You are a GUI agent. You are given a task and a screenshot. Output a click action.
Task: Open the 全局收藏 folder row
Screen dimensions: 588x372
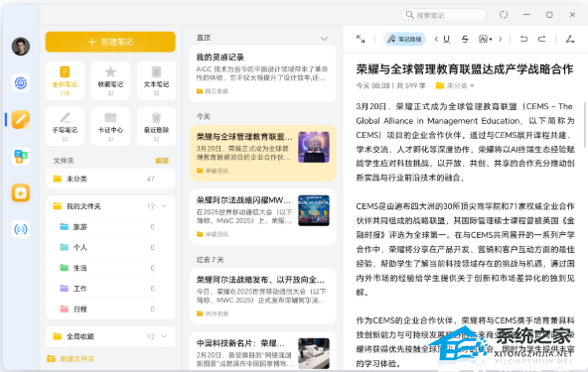(110, 336)
